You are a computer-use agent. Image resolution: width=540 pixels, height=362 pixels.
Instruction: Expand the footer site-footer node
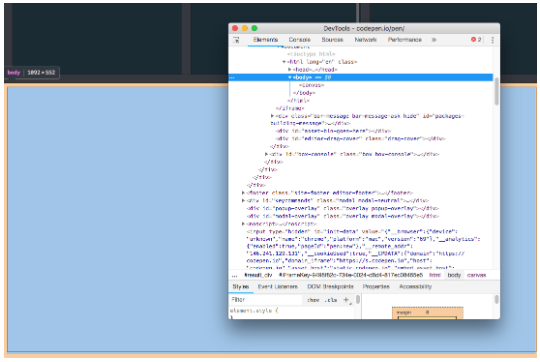coord(243,193)
